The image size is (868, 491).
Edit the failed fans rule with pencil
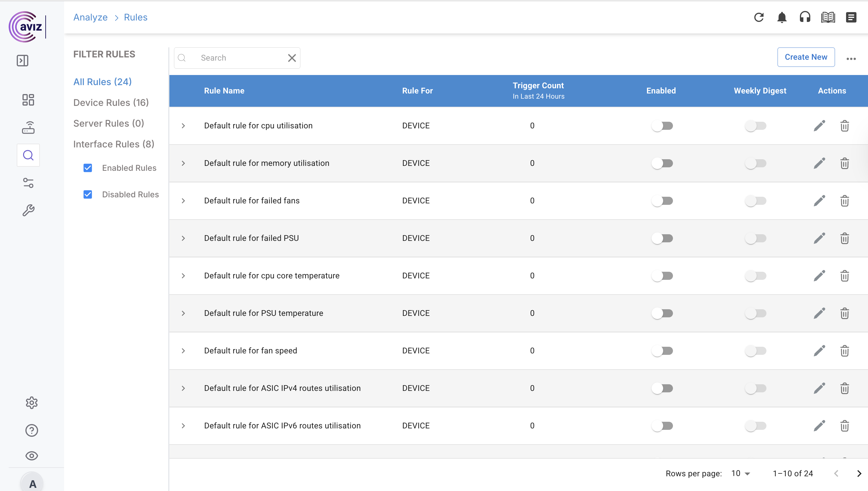click(x=819, y=201)
